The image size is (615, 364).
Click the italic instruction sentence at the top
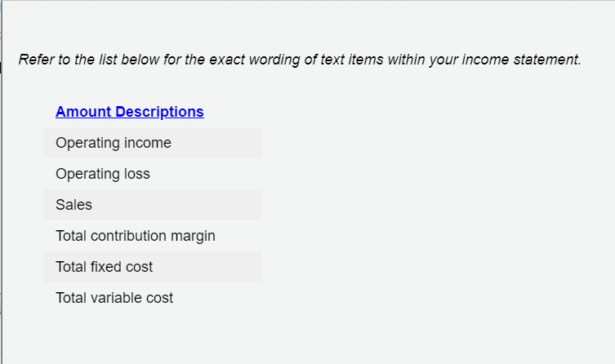(x=300, y=60)
